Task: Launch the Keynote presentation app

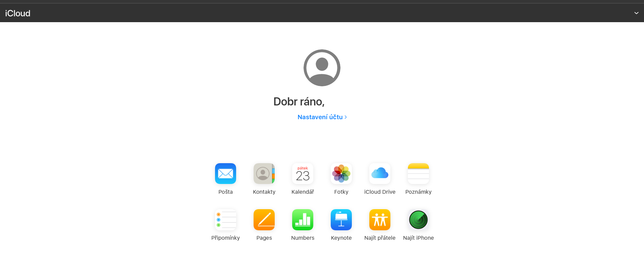Action: click(341, 220)
